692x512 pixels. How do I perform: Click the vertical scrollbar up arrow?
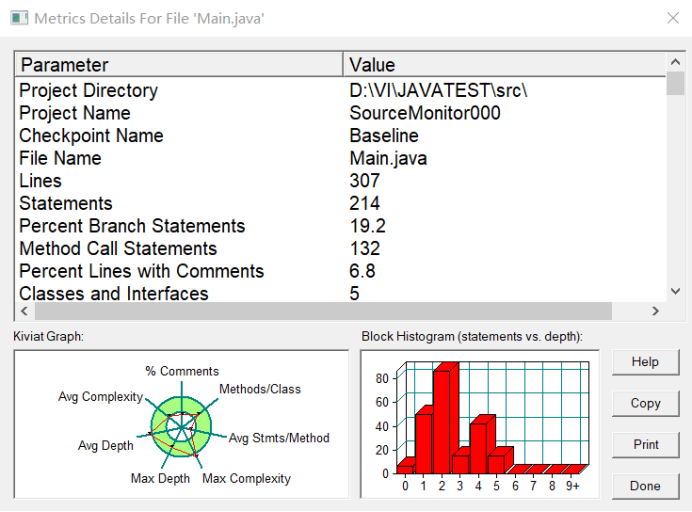click(675, 62)
